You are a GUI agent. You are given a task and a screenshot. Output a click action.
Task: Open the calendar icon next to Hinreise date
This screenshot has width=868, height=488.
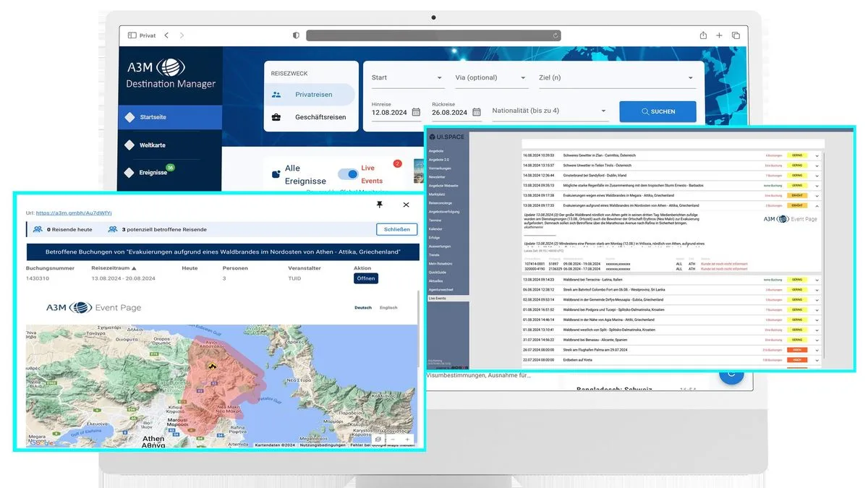click(416, 112)
